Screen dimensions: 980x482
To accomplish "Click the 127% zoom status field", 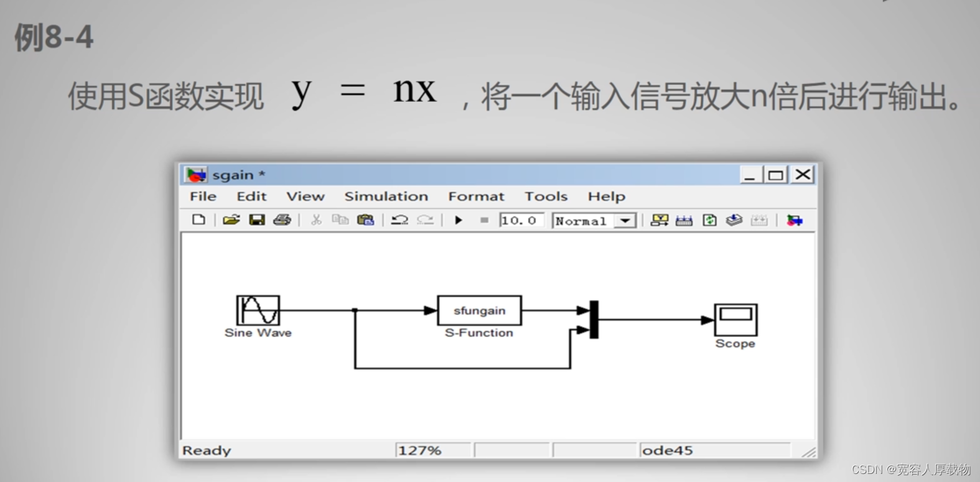I will [433, 450].
